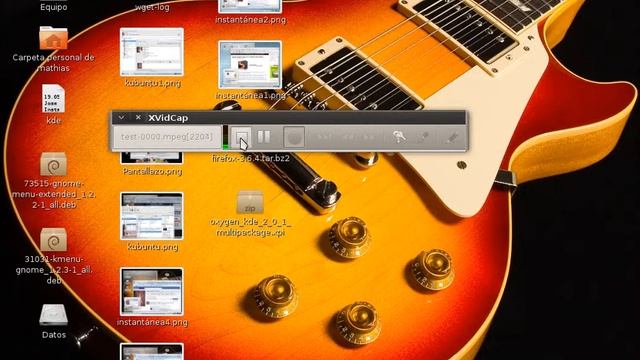The height and width of the screenshot is (360, 640).
Task: Click the fast-forward frame icon in XVidCap
Action: click(x=369, y=137)
